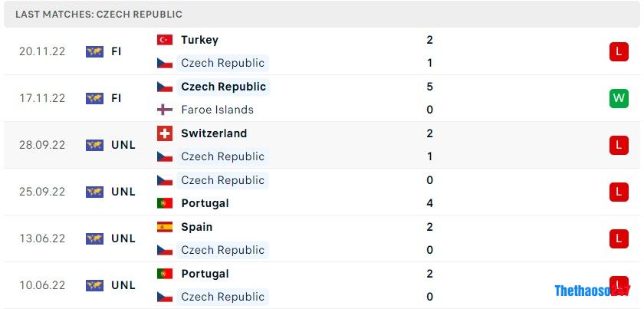This screenshot has width=644, height=309.
Task: Click UNL label for 10.06.22 match
Action: 123,285
